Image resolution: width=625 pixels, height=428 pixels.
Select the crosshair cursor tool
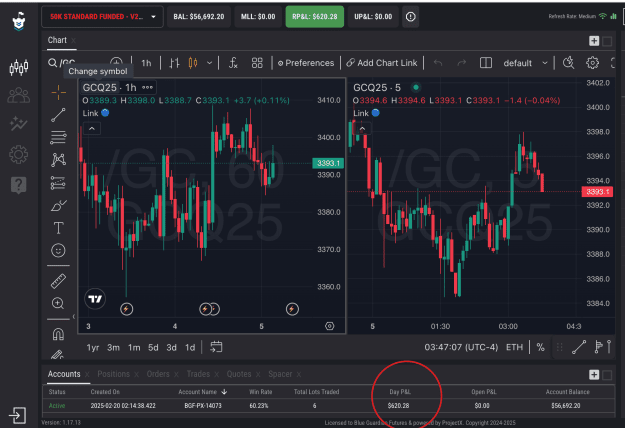[59, 92]
